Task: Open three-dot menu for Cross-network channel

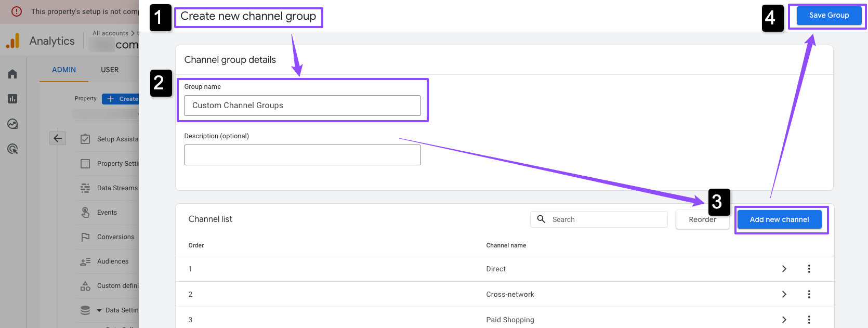Action: [809, 294]
